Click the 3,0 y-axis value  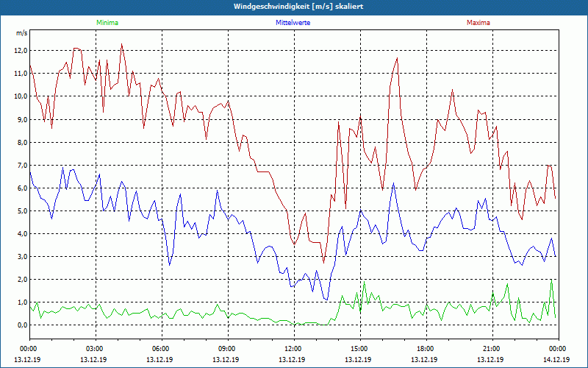pyautogui.click(x=23, y=257)
